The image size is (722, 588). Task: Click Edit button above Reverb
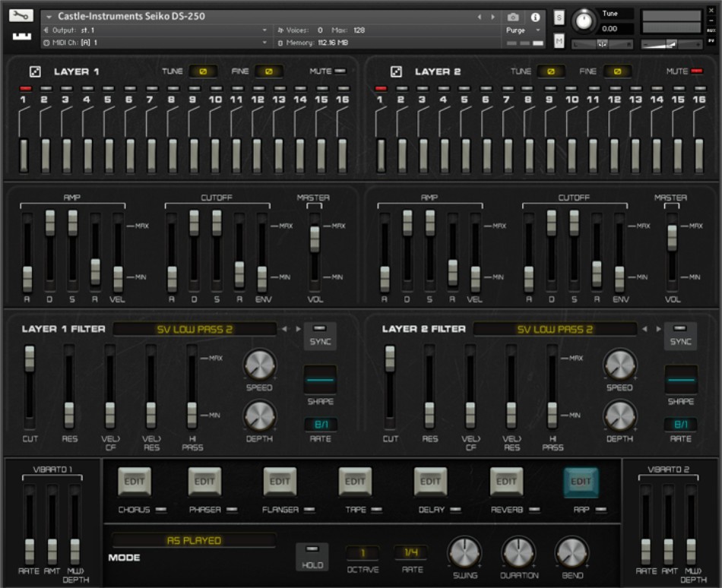coord(506,481)
